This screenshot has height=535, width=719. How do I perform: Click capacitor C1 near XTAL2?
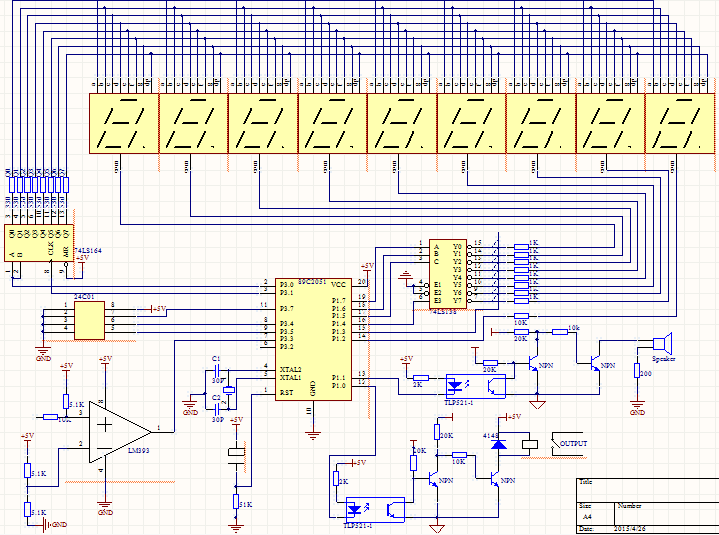coord(215,370)
